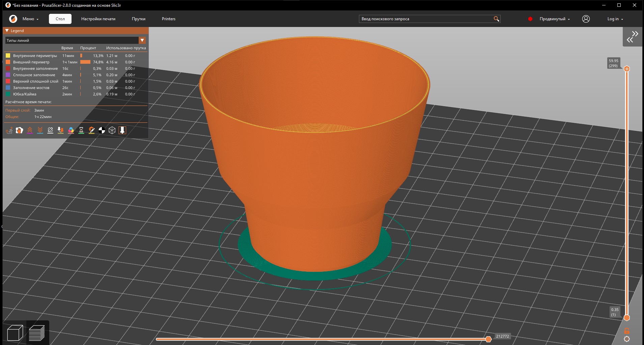Click the Log in button
Image resolution: width=644 pixels, height=345 pixels.
click(x=615, y=19)
